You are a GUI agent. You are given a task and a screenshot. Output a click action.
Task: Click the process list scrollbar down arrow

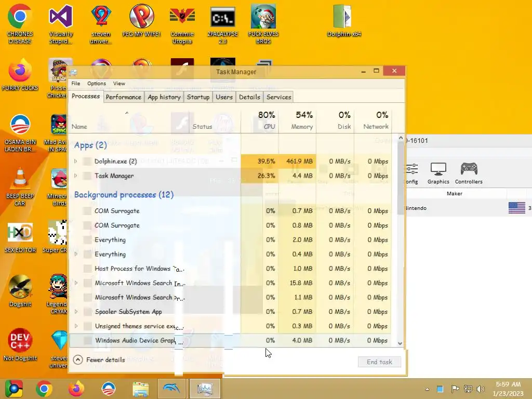[x=400, y=343]
